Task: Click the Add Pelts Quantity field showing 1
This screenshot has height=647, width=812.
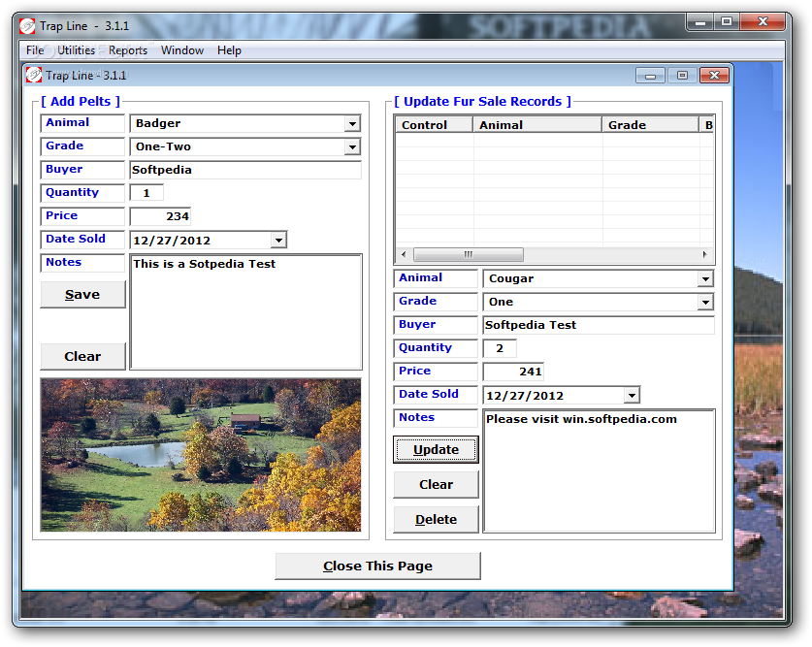Action: click(x=146, y=193)
